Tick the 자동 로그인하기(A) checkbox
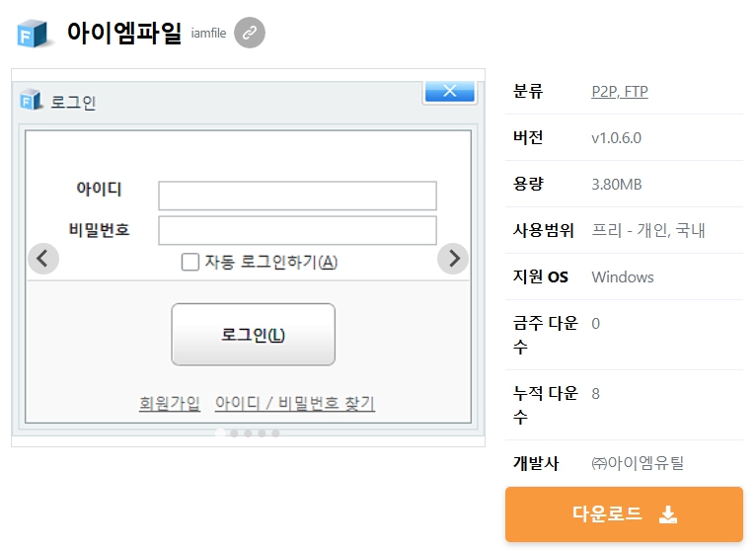756x551 pixels. [x=189, y=262]
